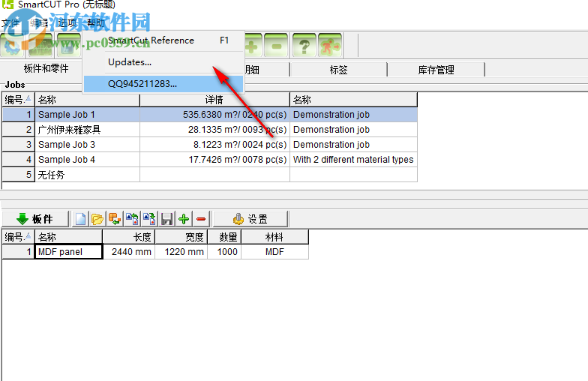
Task: Click the jobs 详情 column header
Action: (x=214, y=100)
